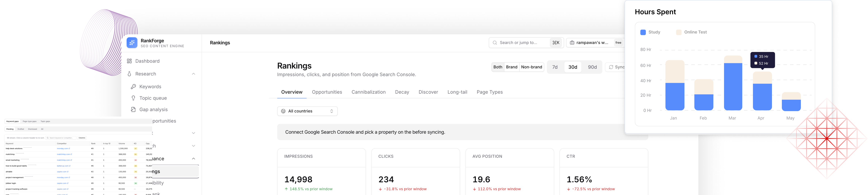The image size is (868, 195).
Task: Click the Jan bar in Hours Spent chart
Action: (x=675, y=86)
